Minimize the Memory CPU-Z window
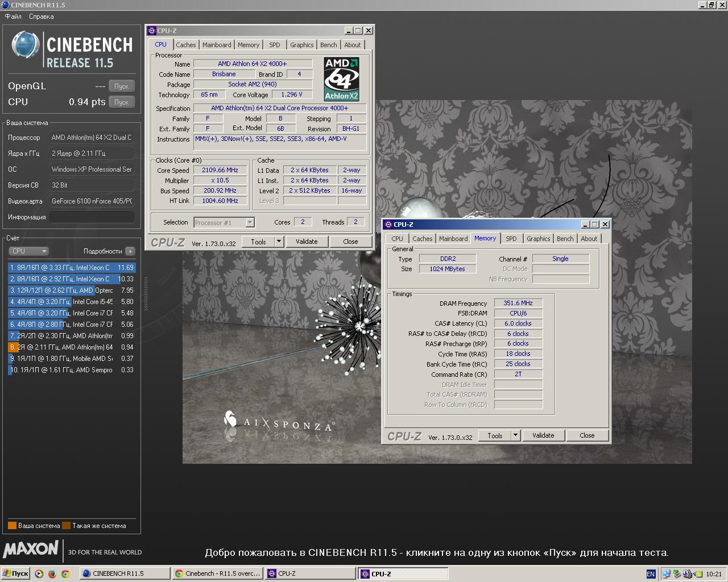 coord(584,225)
